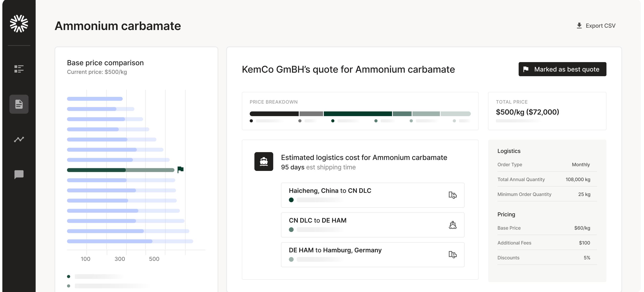
Task: Click the truck icon on the Haicheng route
Action: (452, 195)
